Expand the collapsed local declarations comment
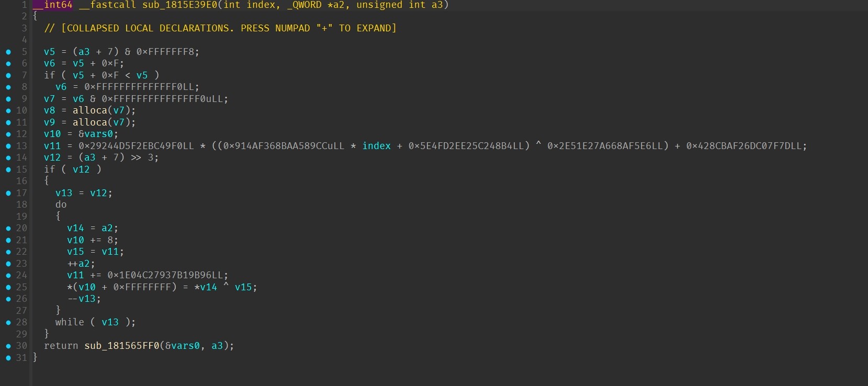The width and height of the screenshot is (868, 386). [220, 28]
